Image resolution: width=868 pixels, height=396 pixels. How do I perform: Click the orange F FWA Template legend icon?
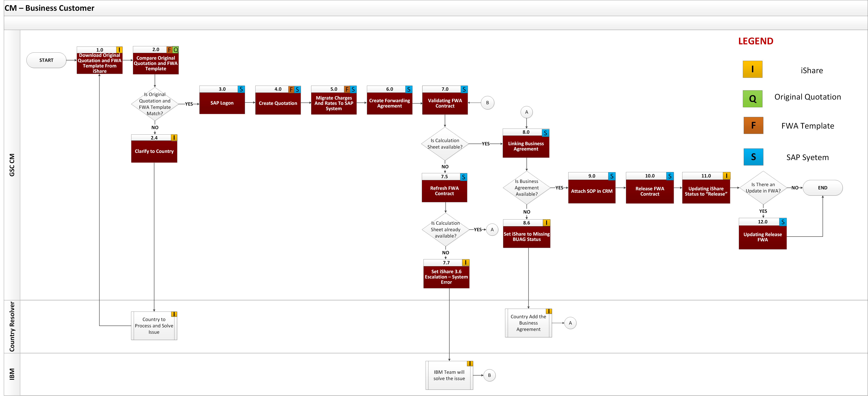pos(753,125)
